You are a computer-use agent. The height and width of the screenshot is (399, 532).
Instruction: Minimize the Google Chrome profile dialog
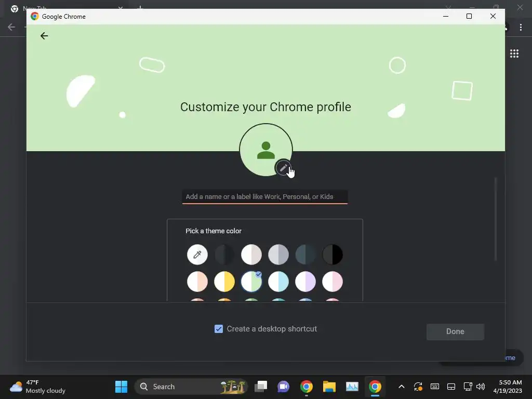click(x=446, y=16)
